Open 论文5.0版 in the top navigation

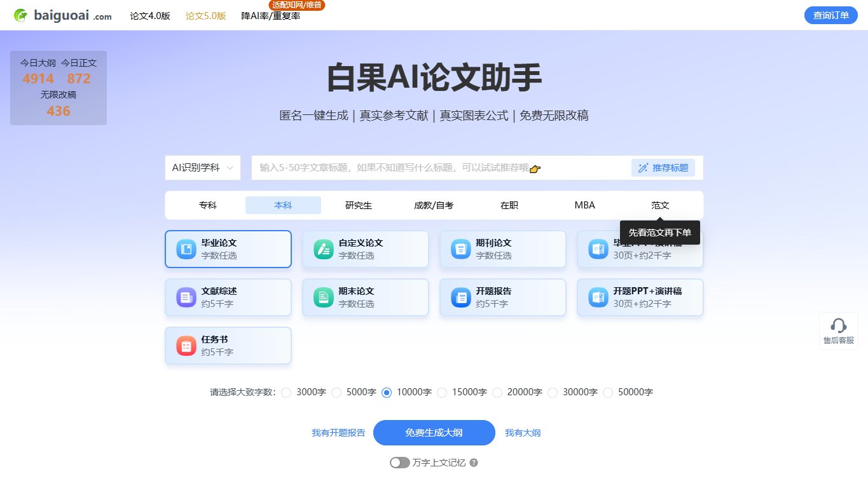[x=205, y=16]
